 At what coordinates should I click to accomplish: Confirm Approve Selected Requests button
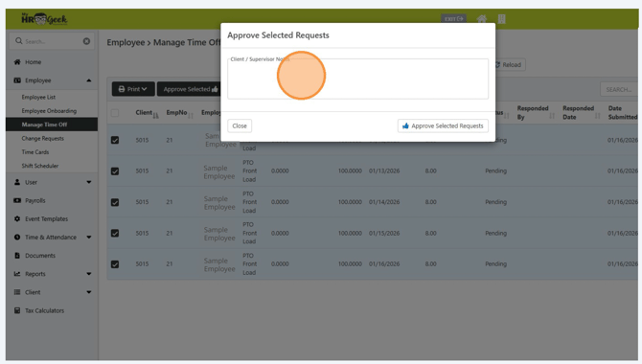pyautogui.click(x=443, y=125)
